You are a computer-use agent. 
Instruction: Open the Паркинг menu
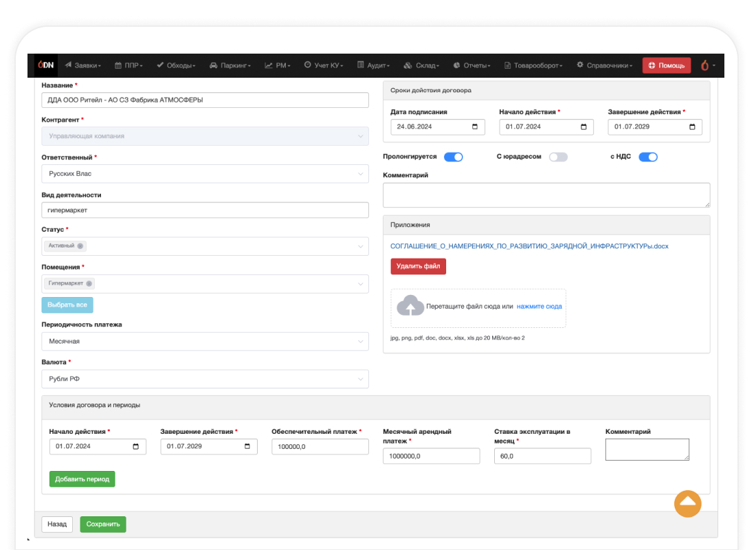pos(230,65)
